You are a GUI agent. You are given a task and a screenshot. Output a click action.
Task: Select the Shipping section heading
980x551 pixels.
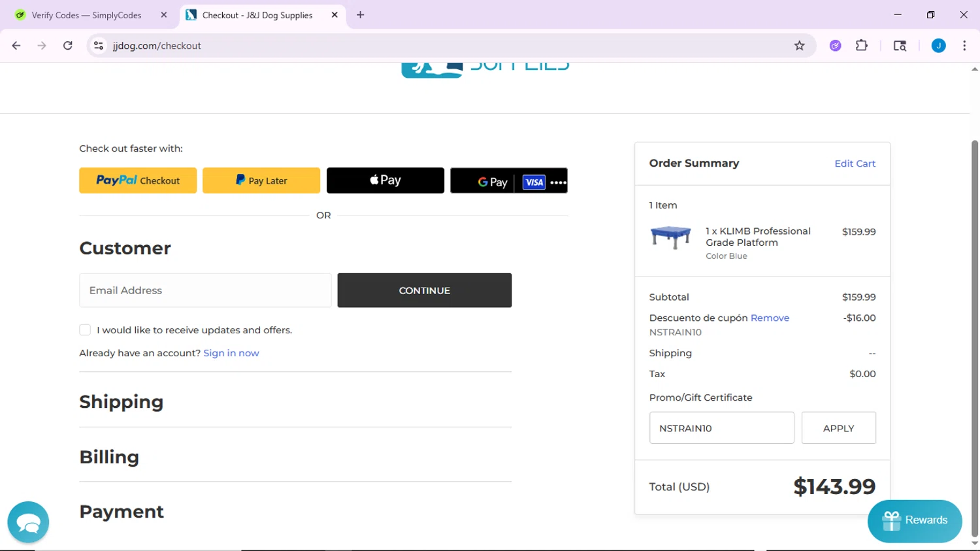(x=122, y=401)
